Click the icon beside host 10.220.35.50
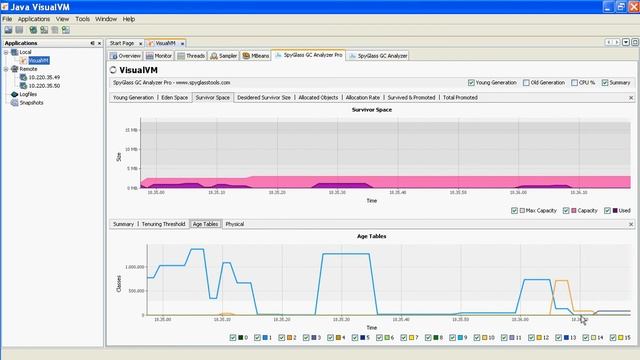Screen dimensions: 640x360 click(x=23, y=86)
